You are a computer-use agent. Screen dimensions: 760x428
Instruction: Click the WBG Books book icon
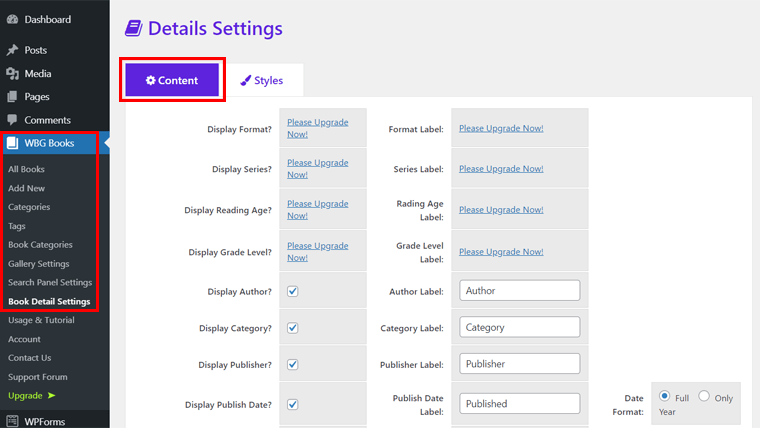(x=12, y=143)
